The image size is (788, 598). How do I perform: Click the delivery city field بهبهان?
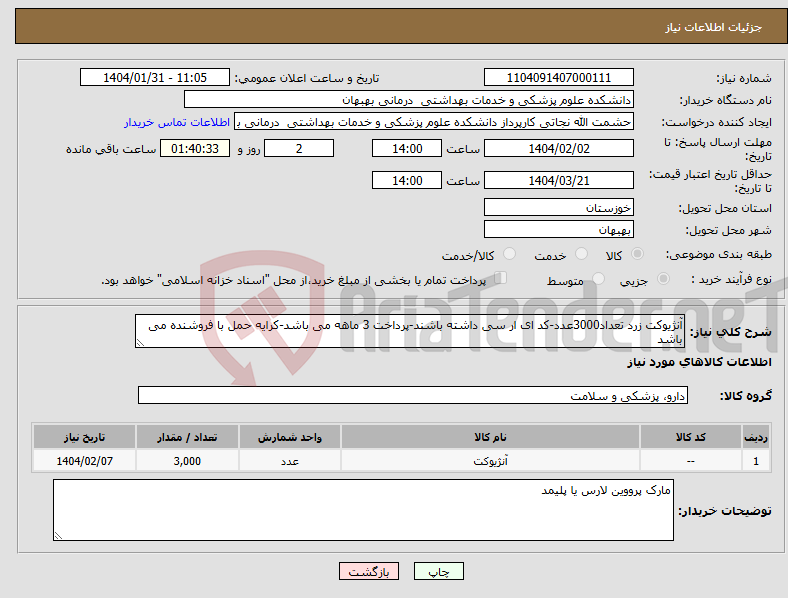tap(559, 229)
